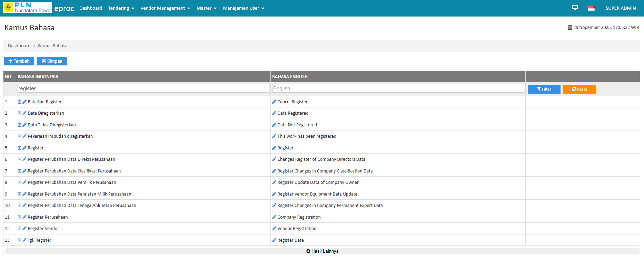Click the trash icon for Batalkan Register

19,102
